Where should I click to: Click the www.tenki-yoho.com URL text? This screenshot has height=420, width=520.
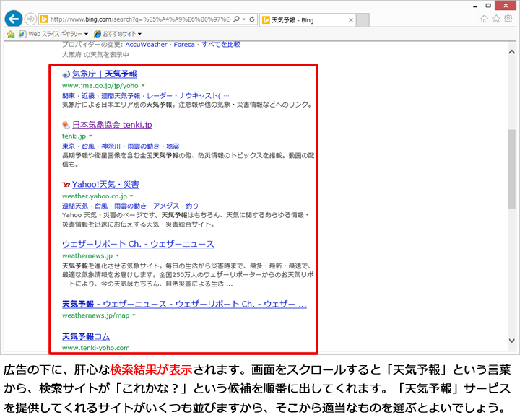coord(96,348)
